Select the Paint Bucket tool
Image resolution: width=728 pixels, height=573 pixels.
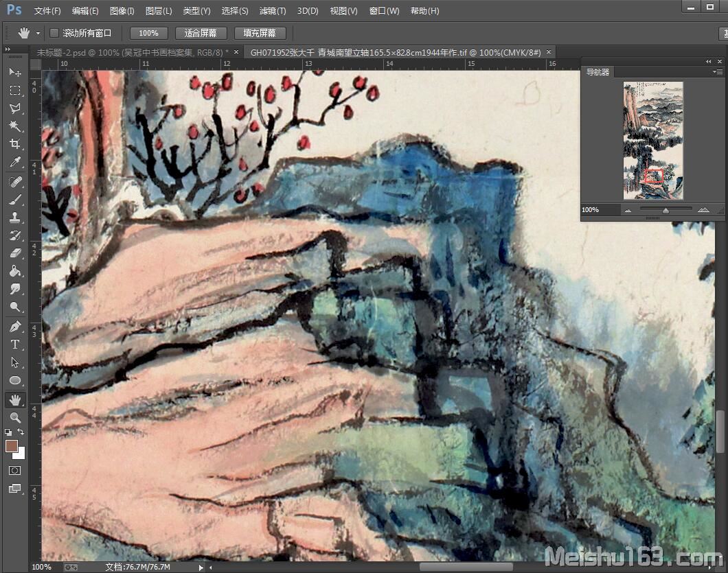coord(15,271)
